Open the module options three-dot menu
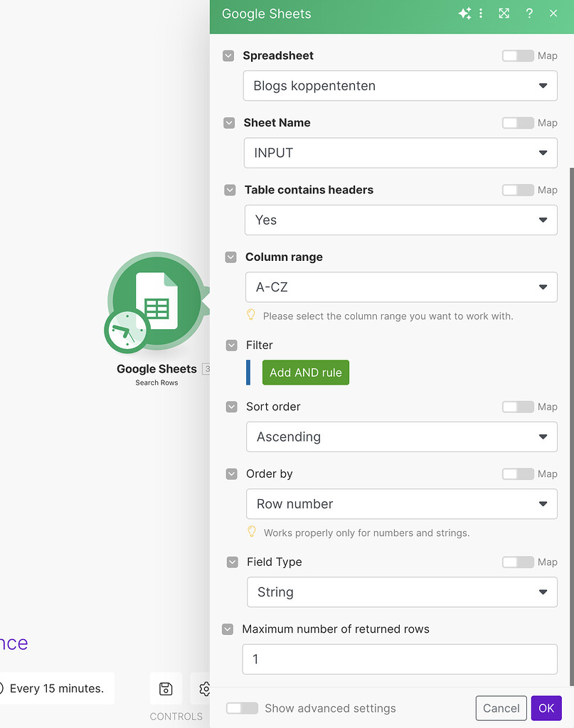Viewport: 574px width, 728px height. pos(481,13)
